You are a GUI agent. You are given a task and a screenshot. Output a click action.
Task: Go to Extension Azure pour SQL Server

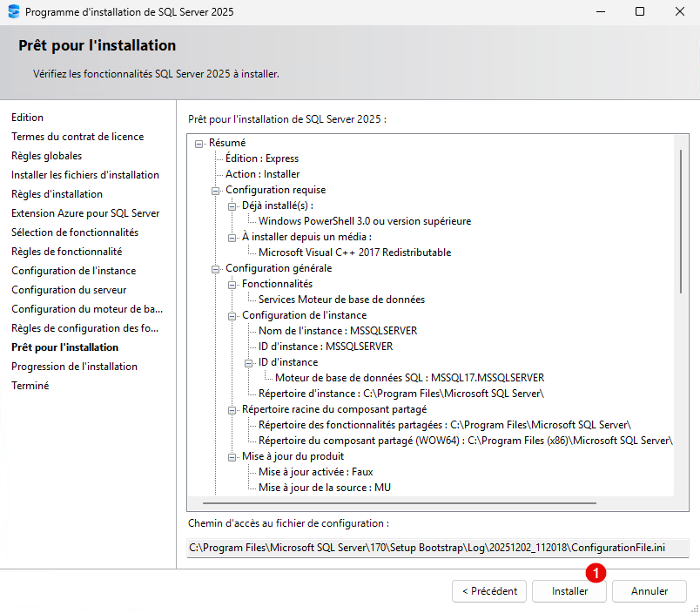(85, 213)
